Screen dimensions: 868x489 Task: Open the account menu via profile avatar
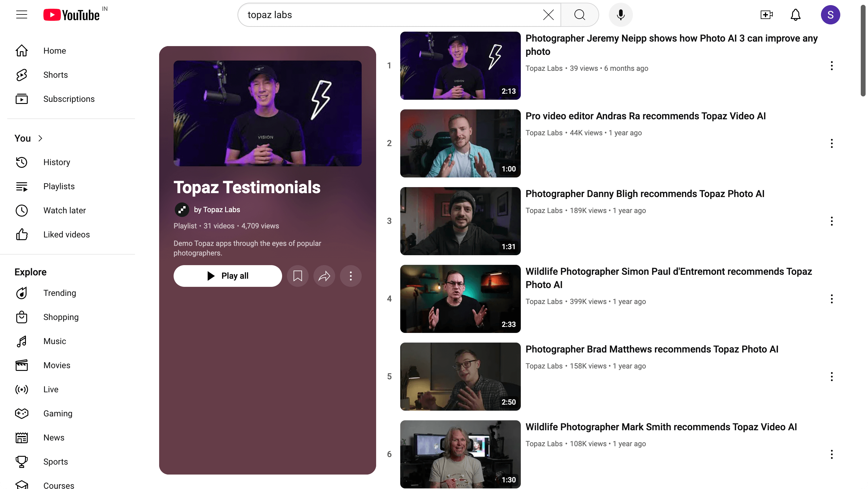(831, 15)
